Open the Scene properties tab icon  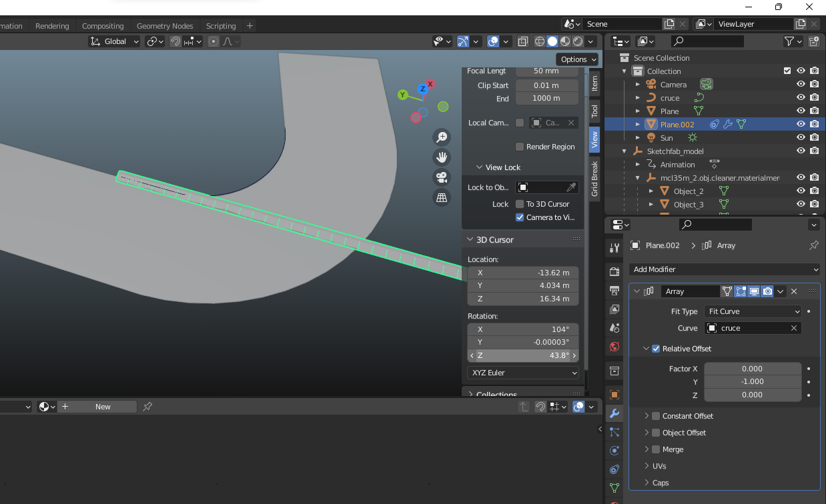[x=614, y=328]
